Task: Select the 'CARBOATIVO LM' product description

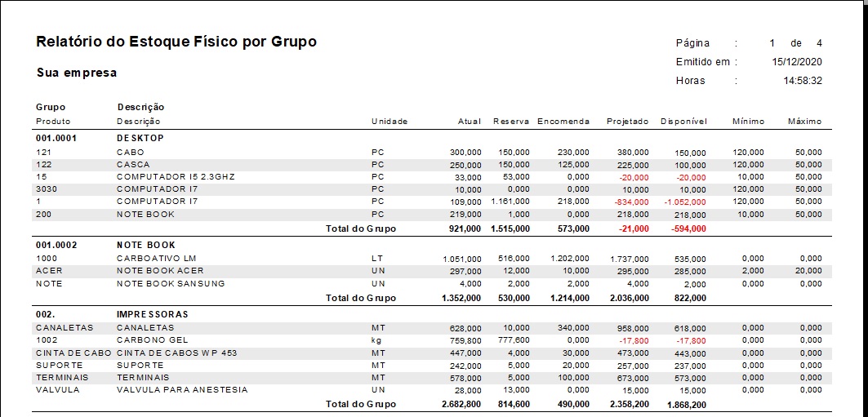Action: pyautogui.click(x=157, y=259)
